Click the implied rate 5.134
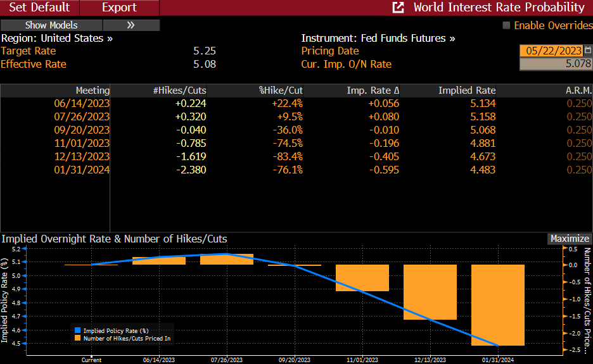Screen dimensions: 593x364 pyautogui.click(x=483, y=103)
